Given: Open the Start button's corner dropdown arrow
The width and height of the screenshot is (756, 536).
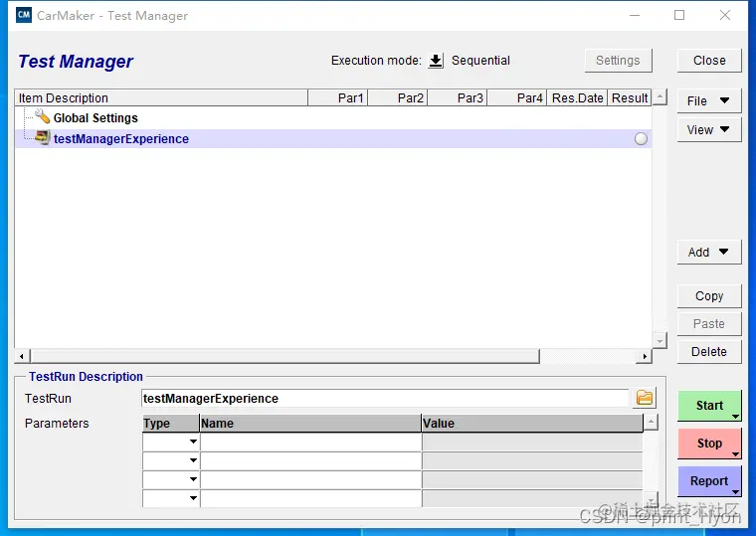Looking at the screenshot, I should tap(735, 416).
